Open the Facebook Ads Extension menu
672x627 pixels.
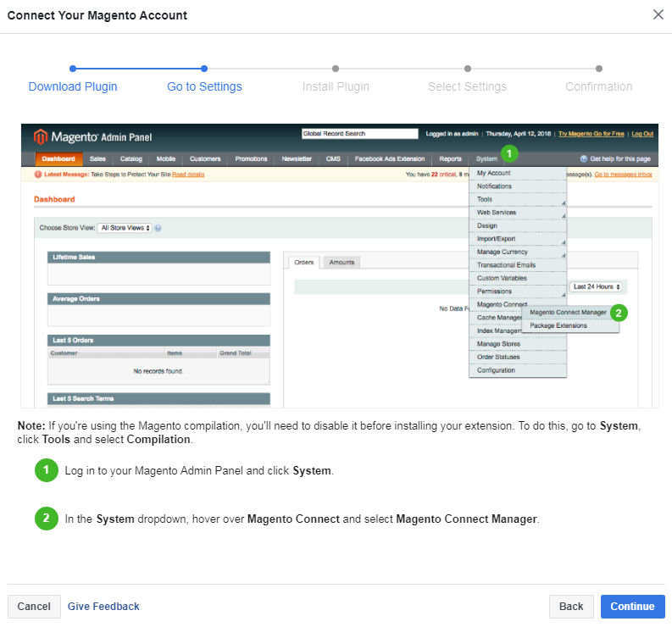[390, 159]
